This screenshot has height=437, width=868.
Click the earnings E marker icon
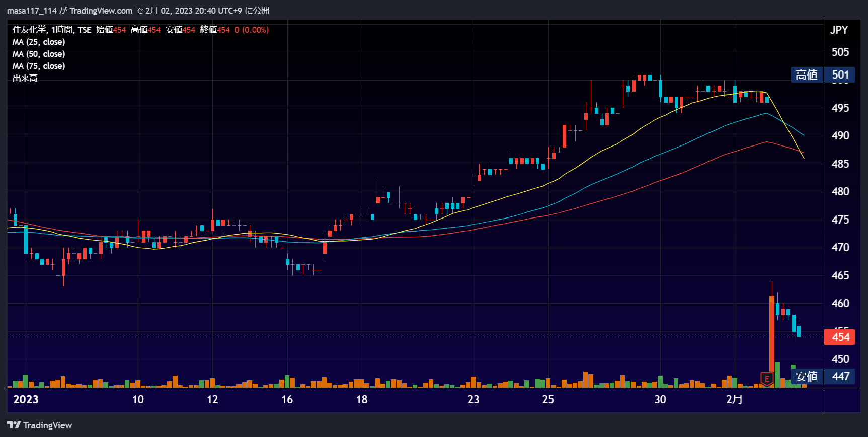coord(767,379)
